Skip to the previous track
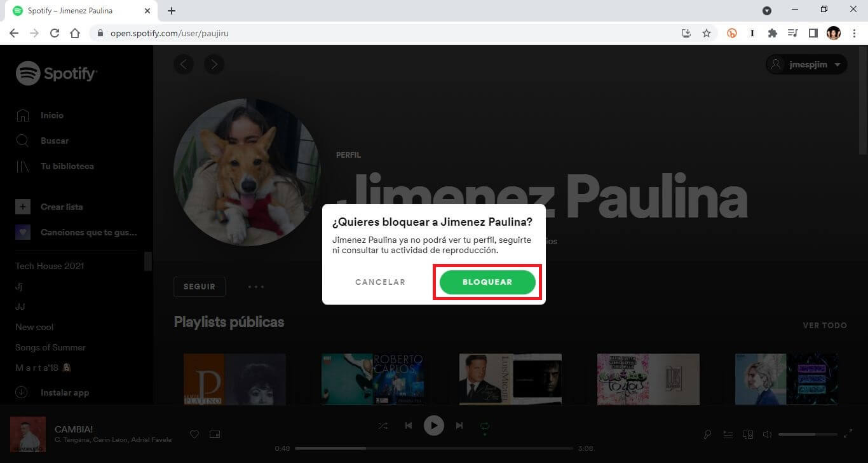Image resolution: width=868 pixels, height=463 pixels. (409, 425)
